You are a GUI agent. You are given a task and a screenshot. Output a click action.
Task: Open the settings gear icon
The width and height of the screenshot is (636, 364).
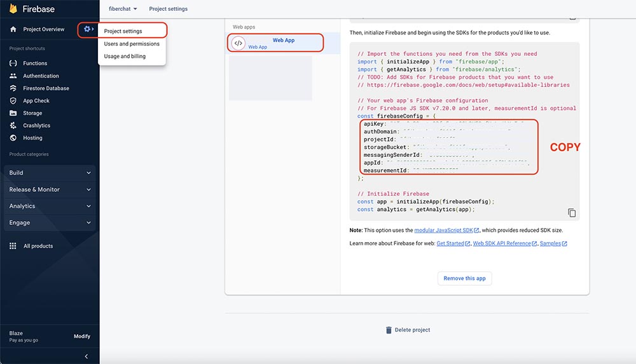86,29
